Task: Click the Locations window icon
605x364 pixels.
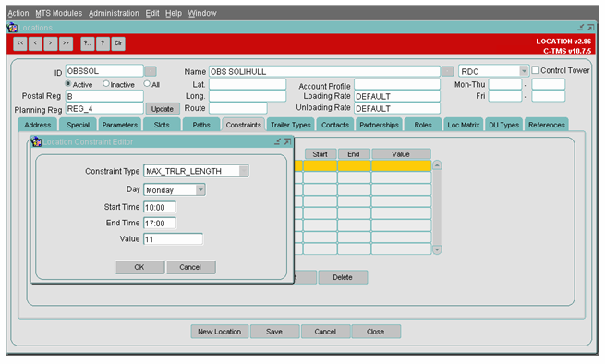Action: pos(12,28)
